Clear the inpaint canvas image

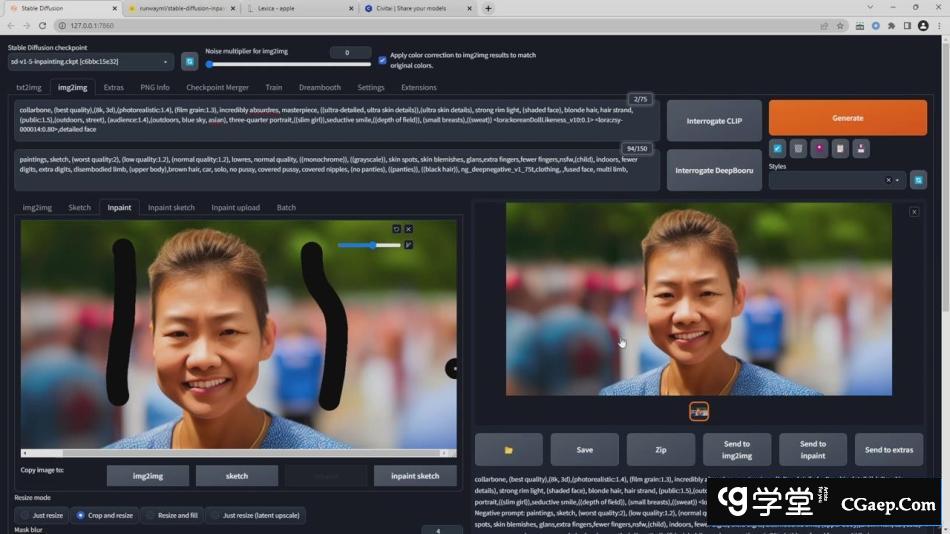(x=408, y=229)
